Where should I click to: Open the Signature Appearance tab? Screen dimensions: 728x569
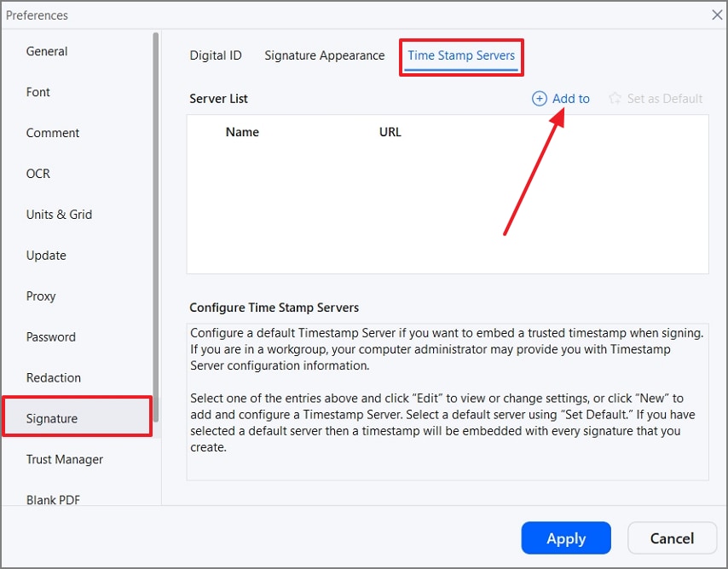pos(324,55)
